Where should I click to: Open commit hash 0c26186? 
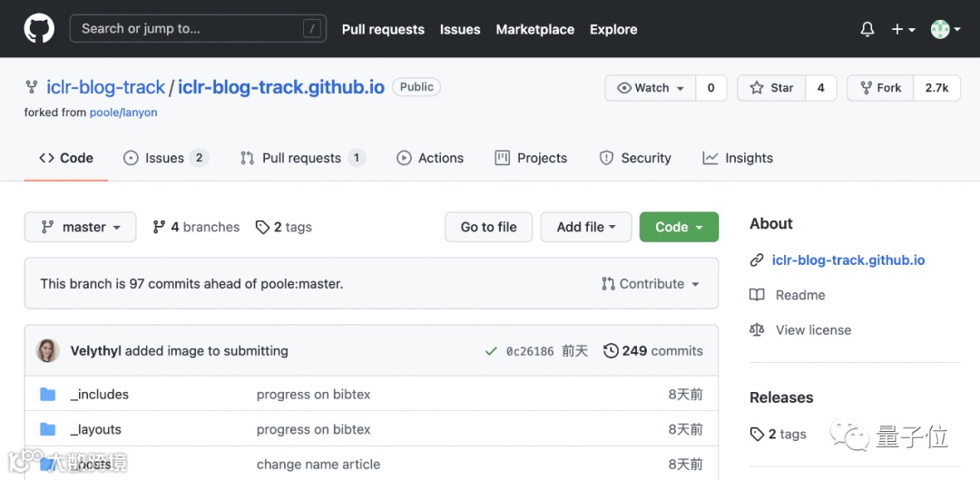coord(530,351)
